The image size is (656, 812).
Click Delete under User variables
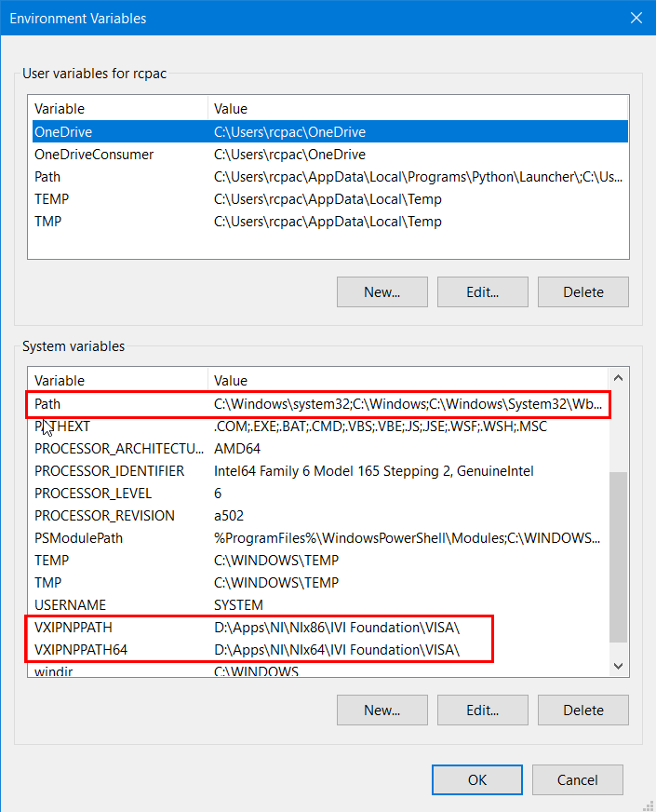tap(583, 292)
